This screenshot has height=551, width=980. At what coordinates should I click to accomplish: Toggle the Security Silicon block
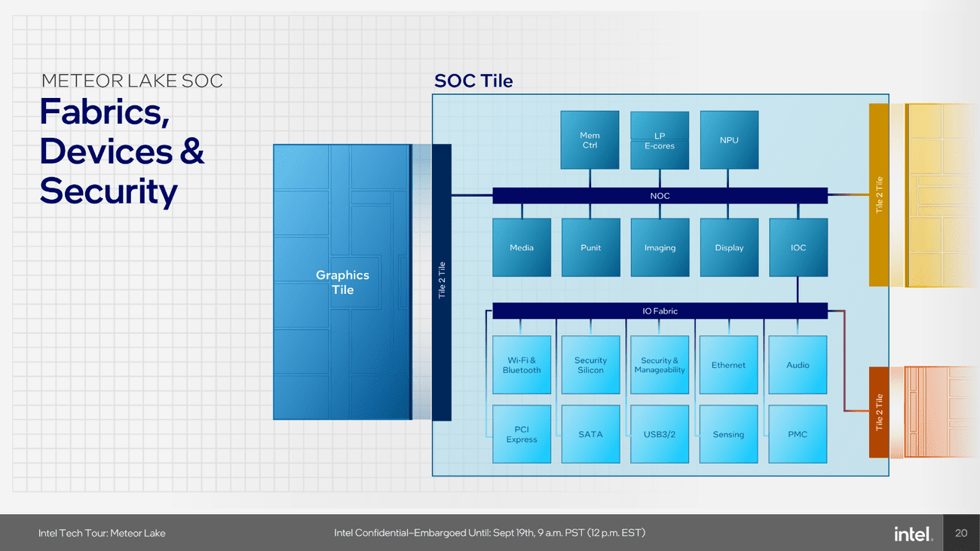590,365
